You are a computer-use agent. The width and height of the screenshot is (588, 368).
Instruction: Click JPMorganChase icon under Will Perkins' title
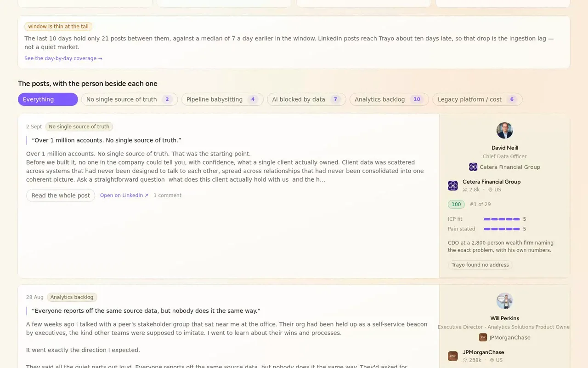483,338
